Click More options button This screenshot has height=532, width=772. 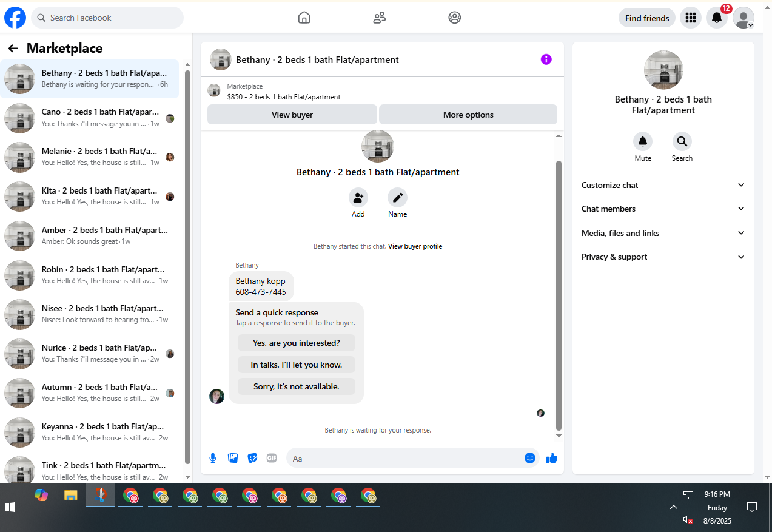[x=468, y=115]
